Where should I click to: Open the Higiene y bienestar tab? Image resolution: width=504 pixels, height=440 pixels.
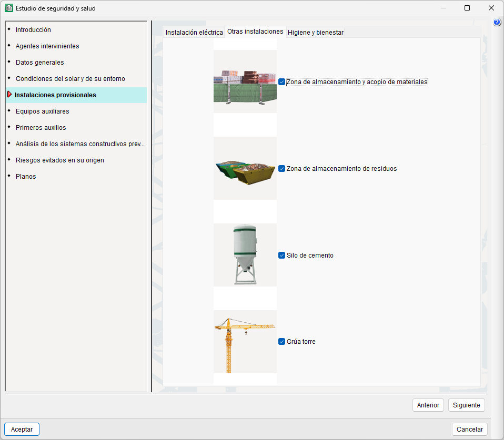315,33
